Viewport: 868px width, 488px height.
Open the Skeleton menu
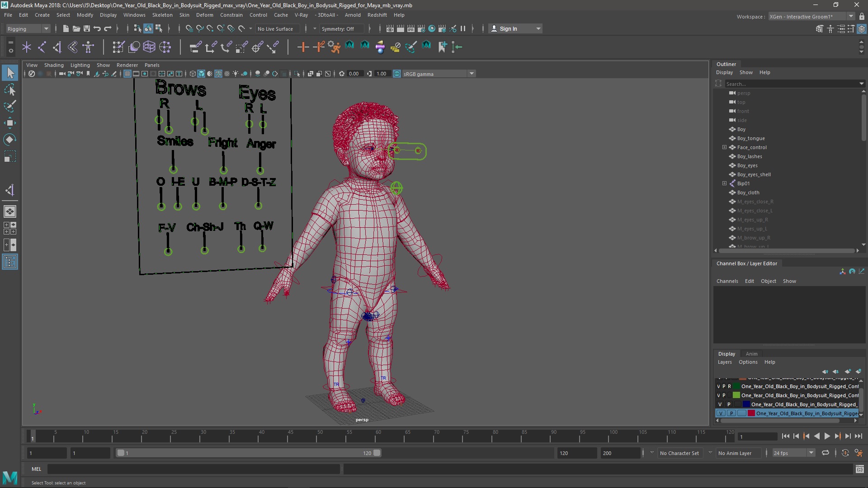coord(162,15)
